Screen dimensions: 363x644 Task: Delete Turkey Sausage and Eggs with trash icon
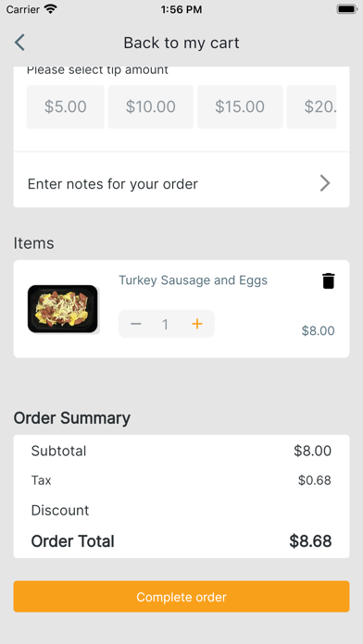(328, 281)
